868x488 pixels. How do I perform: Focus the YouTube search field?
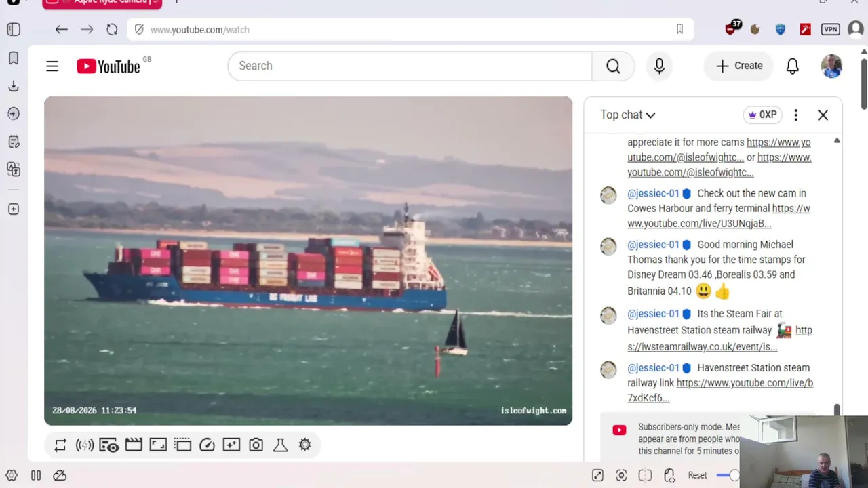click(410, 66)
